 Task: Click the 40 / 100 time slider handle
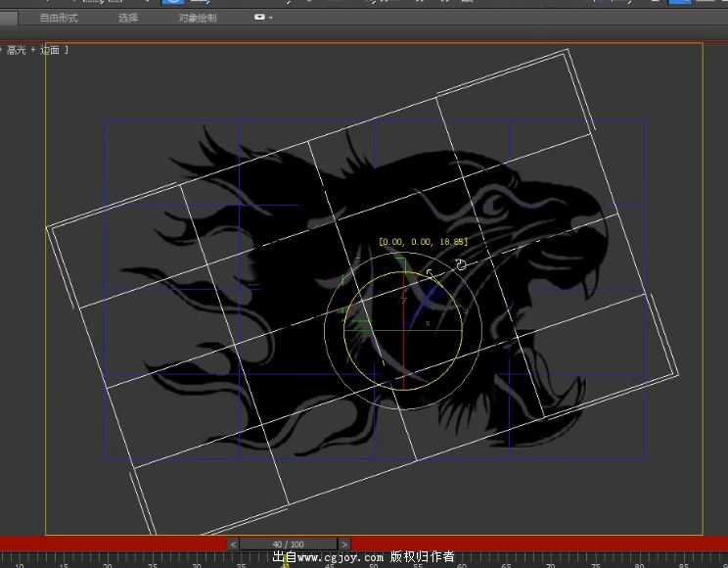pyautogui.click(x=289, y=544)
